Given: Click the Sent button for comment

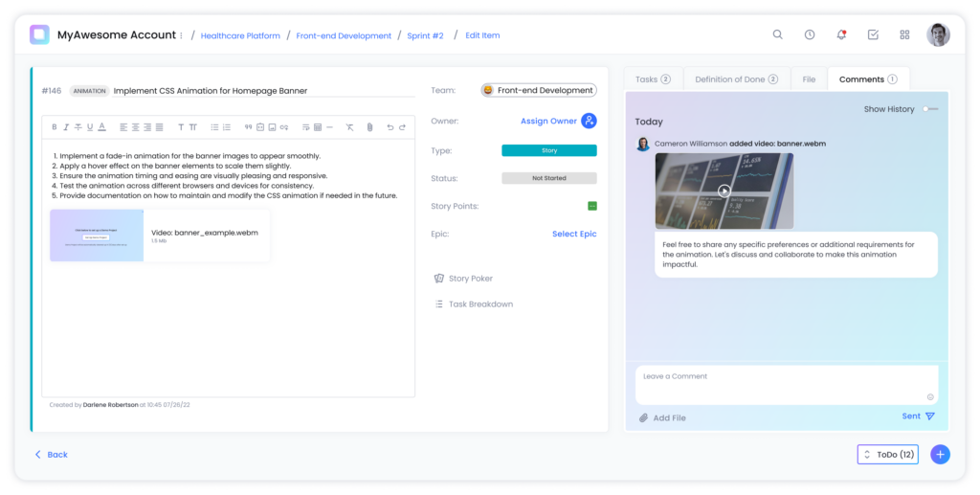Looking at the screenshot, I should click(917, 416).
